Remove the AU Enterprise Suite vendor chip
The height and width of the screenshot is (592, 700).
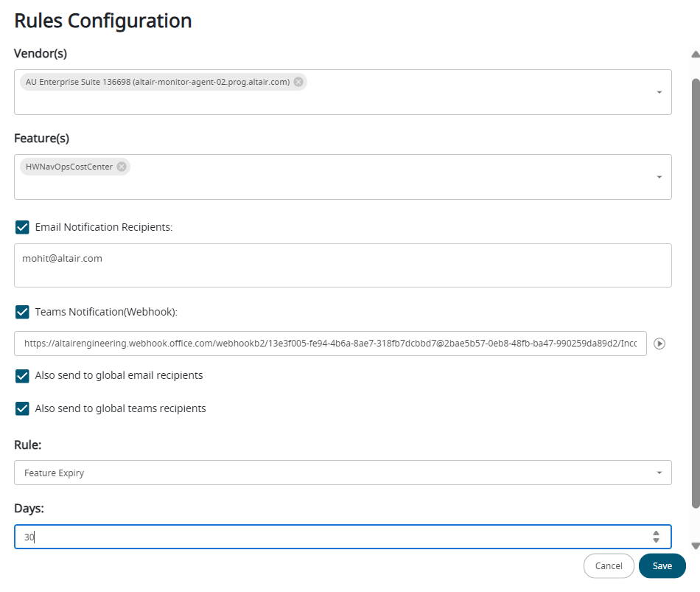coord(298,82)
